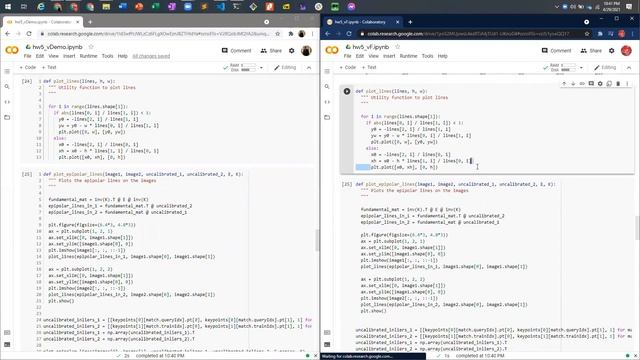Add a Code cell in hw5_vf
The height and width of the screenshot is (360, 640).
click(348, 67)
